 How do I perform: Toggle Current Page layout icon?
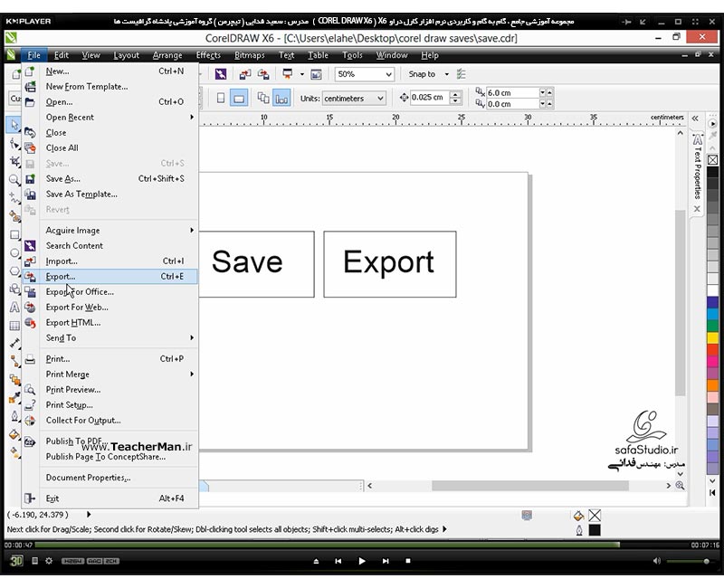coord(281,98)
